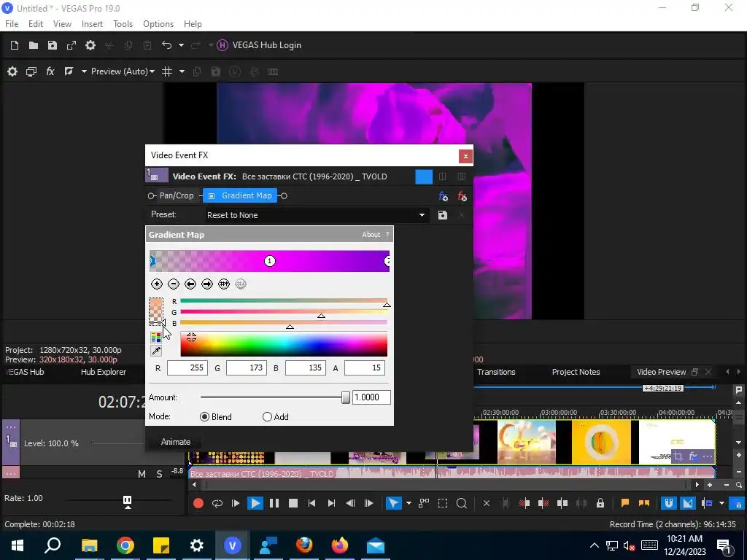Click the Amount slider handle
This screenshot has width=747, height=560.
(346, 397)
